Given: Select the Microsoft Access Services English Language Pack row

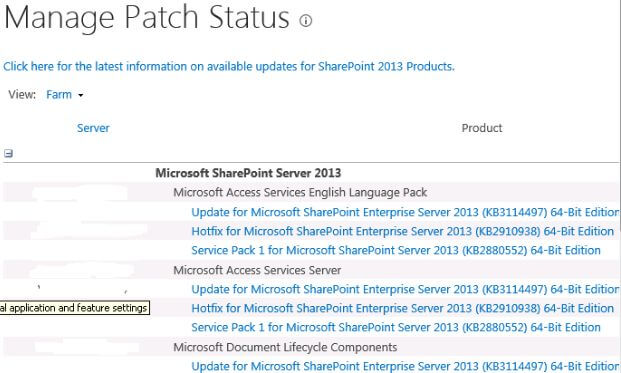Looking at the screenshot, I should [x=300, y=192].
